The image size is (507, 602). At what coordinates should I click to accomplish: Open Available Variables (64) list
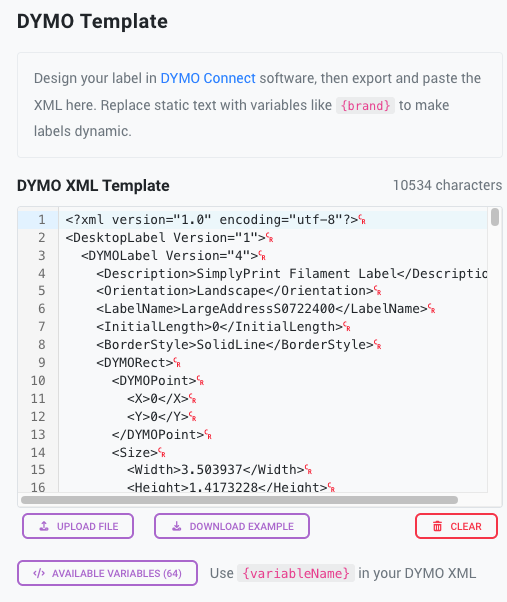[107, 573]
